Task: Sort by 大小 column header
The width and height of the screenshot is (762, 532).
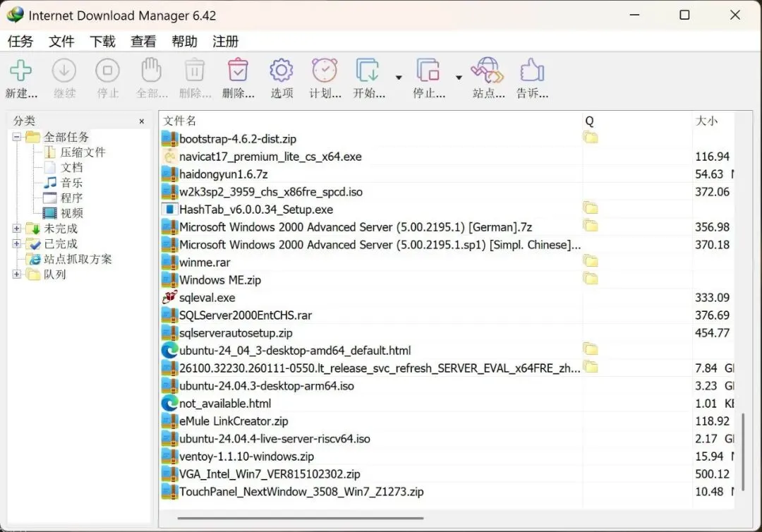Action: [713, 121]
